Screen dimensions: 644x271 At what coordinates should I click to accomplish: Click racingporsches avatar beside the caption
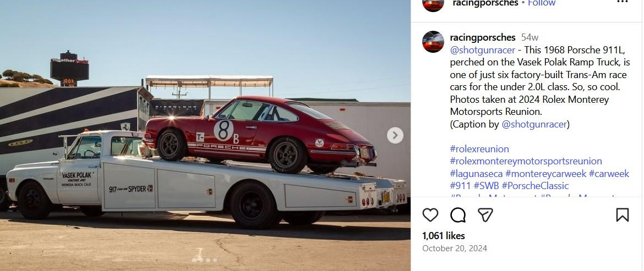(x=433, y=42)
